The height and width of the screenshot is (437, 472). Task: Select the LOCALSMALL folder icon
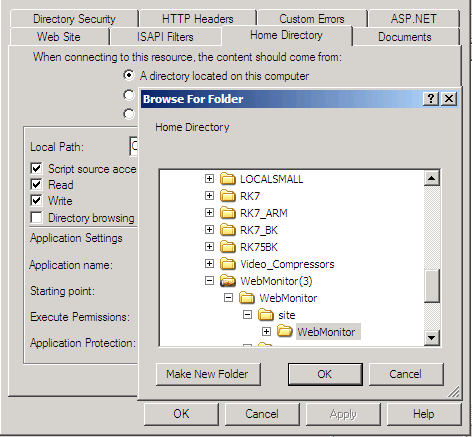[228, 179]
